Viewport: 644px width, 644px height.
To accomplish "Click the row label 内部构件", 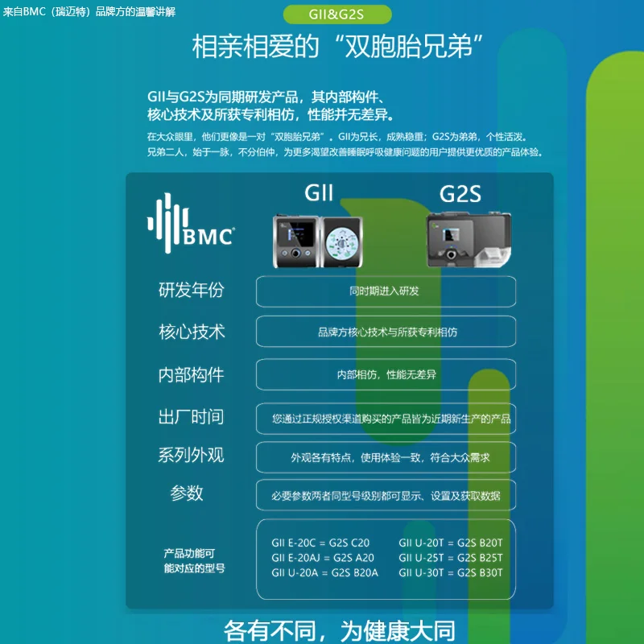I will [191, 374].
